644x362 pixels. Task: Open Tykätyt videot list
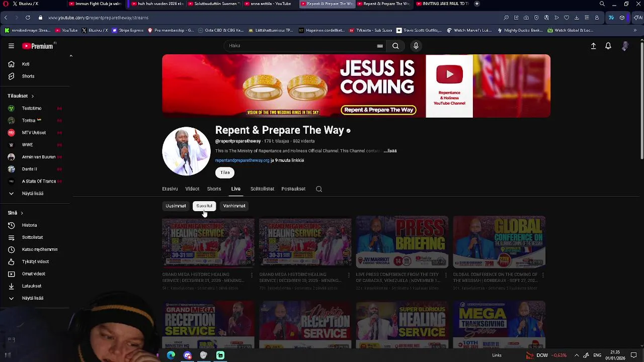coord(35,261)
